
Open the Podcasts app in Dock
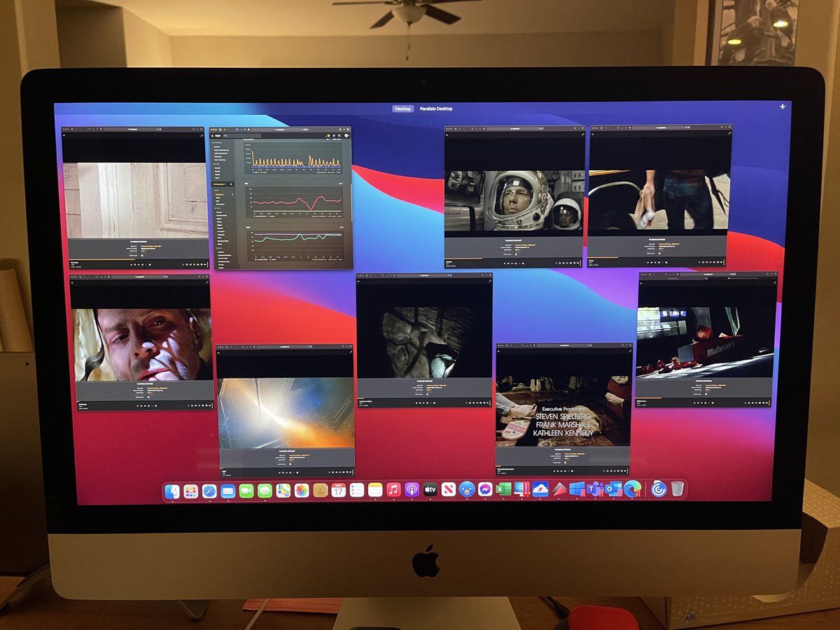[x=412, y=490]
